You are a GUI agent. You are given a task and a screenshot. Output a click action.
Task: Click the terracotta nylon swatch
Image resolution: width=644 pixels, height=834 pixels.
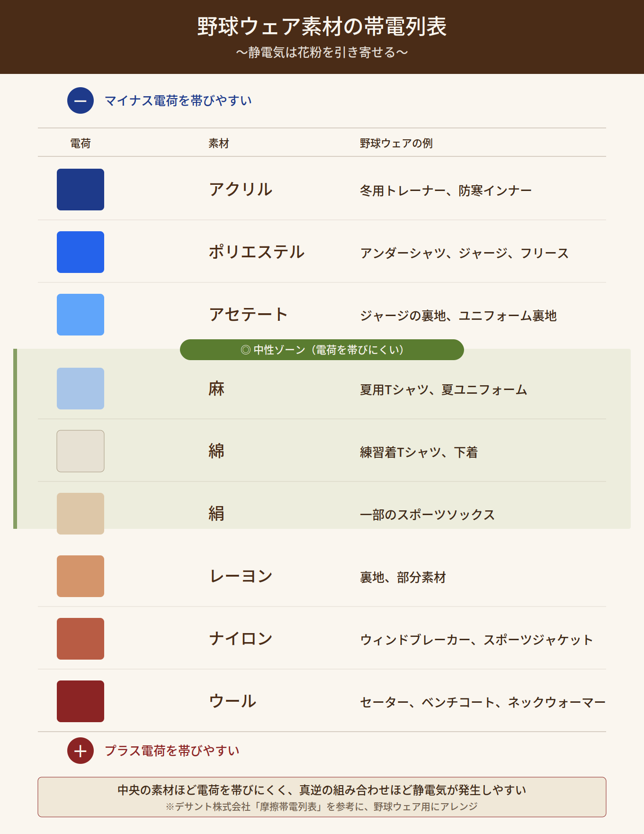pyautogui.click(x=80, y=639)
